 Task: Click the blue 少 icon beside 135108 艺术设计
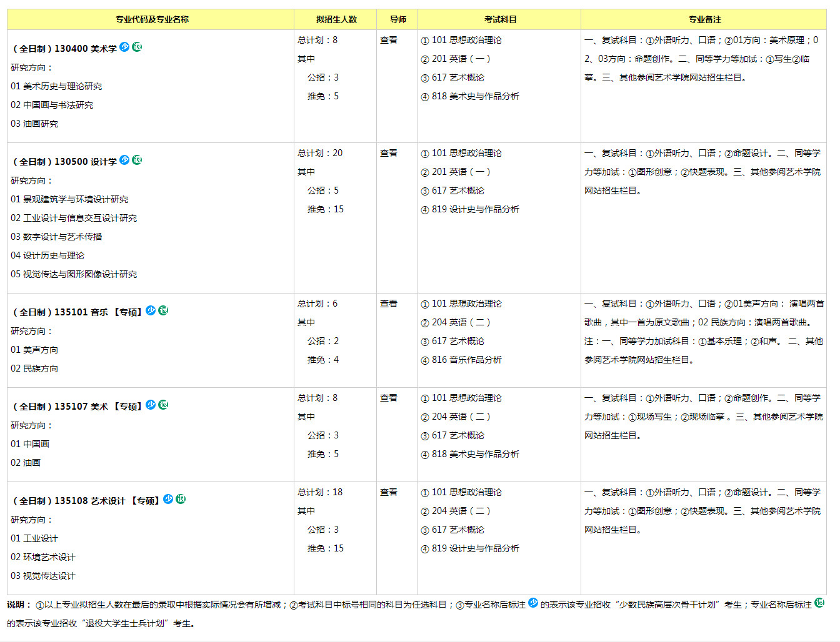[168, 499]
